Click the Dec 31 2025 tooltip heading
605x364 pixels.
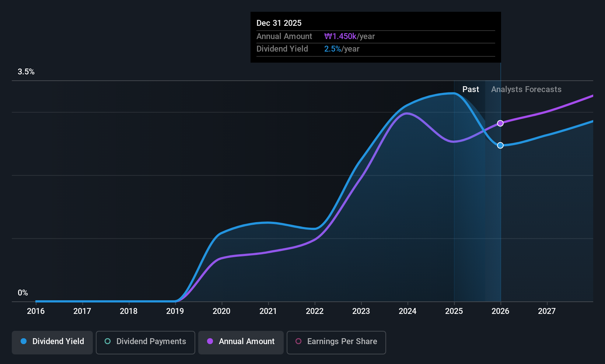point(279,23)
